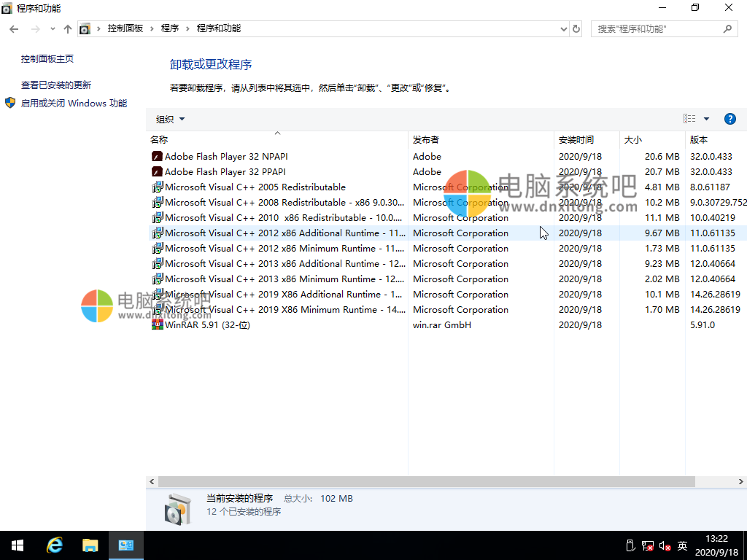Click the back navigation arrow
The image size is (747, 560).
coord(14,29)
